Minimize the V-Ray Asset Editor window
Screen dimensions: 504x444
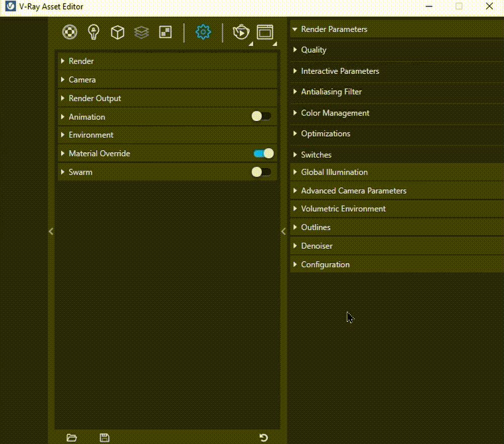[x=429, y=7]
